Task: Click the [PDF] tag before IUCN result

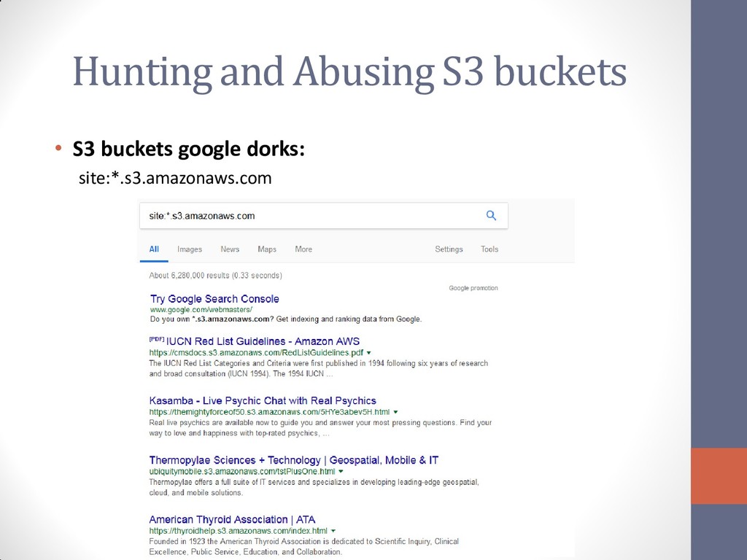Action: point(157,339)
